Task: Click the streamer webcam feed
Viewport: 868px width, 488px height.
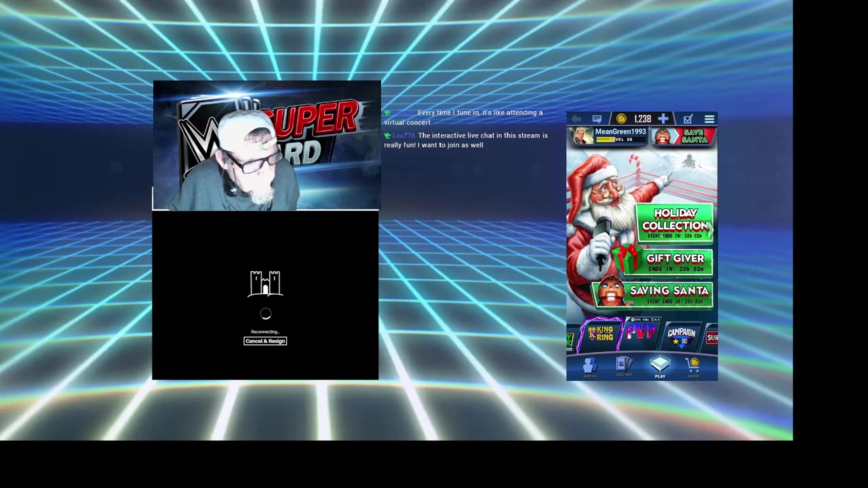Action: (267, 146)
